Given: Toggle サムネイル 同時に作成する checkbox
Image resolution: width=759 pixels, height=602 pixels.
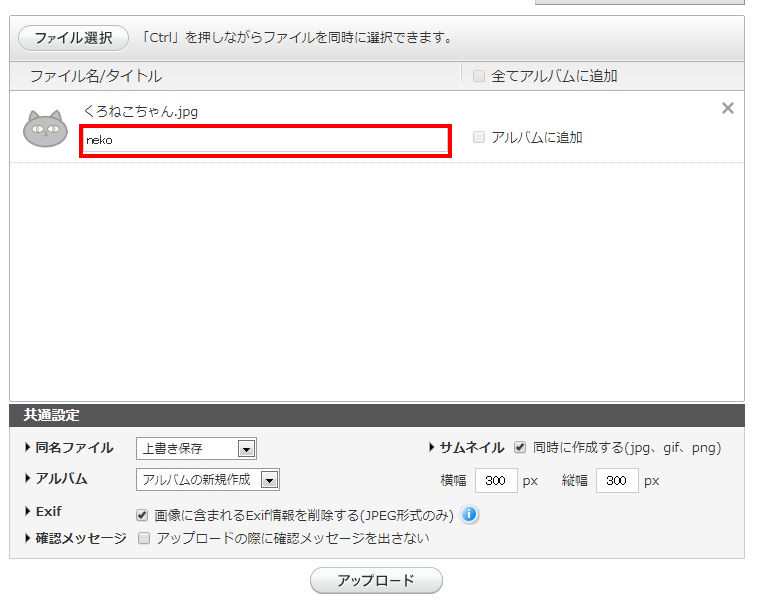Looking at the screenshot, I should (x=520, y=447).
